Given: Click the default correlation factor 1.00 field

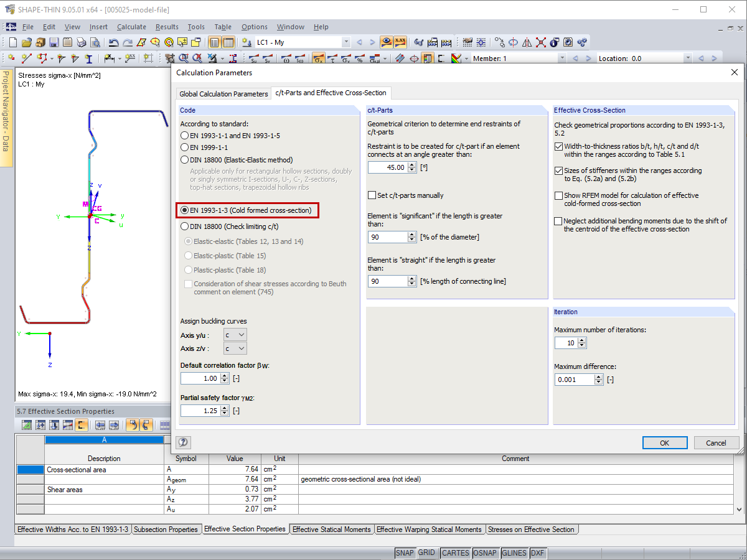Looking at the screenshot, I should click(200, 378).
